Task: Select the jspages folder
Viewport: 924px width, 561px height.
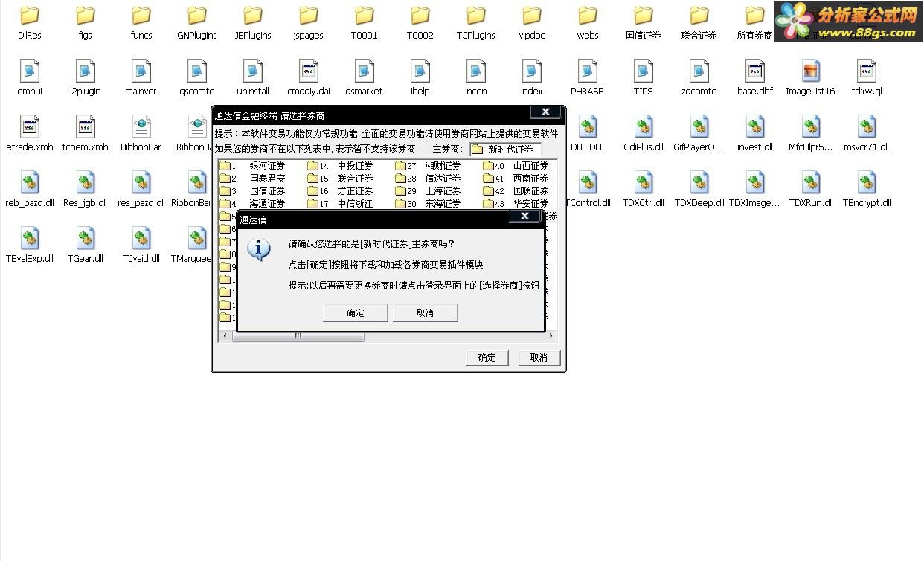Action: click(309, 22)
